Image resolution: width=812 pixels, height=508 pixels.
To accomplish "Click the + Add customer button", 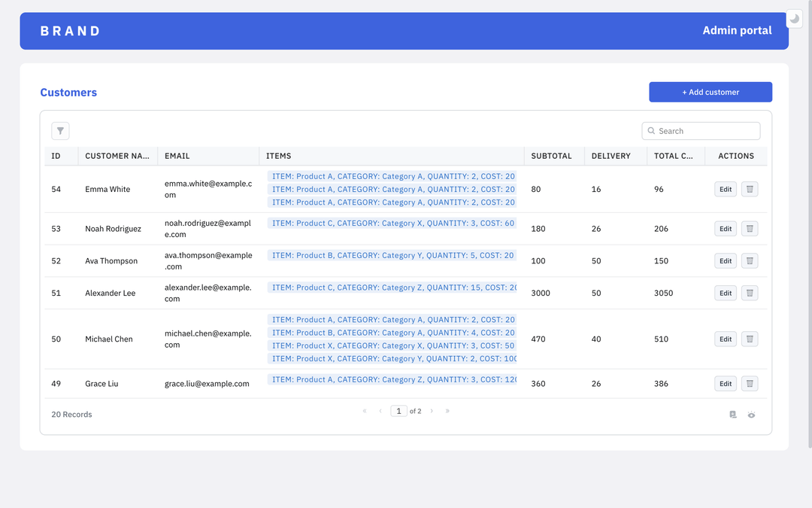I will pos(710,91).
